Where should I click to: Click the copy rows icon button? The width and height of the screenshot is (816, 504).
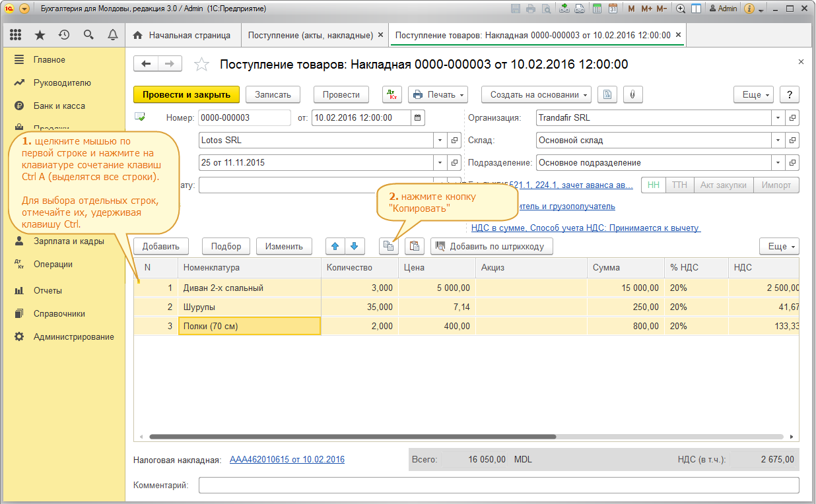389,246
